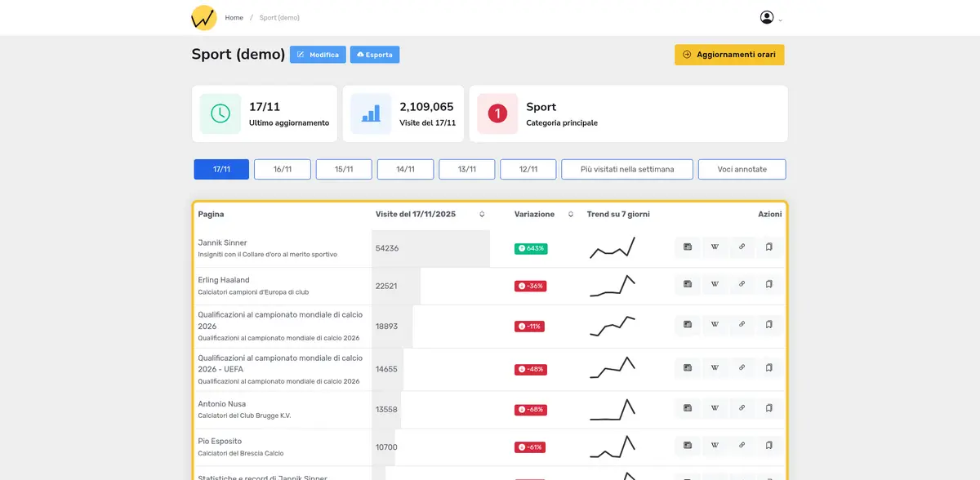The image size is (980, 480).
Task: Open Wikipedia icon for Jannik Sinner row
Action: pos(715,247)
